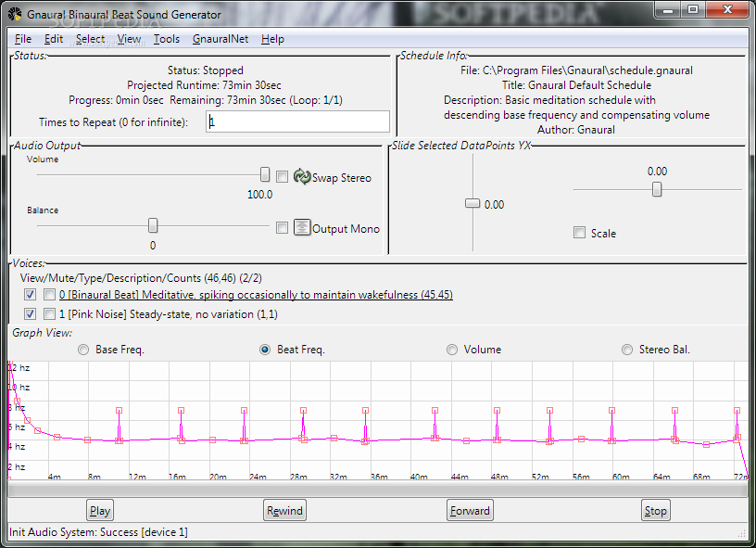756x548 pixels.
Task: Open the File menu
Action: click(x=22, y=39)
